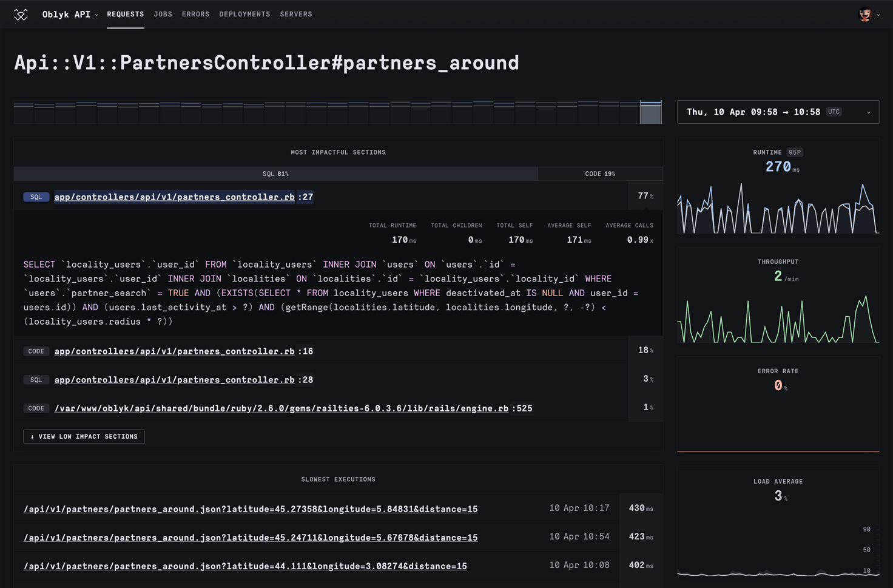Viewport: 893px width, 588px height.
Task: Click the AppSignal logo icon
Action: tap(21, 14)
